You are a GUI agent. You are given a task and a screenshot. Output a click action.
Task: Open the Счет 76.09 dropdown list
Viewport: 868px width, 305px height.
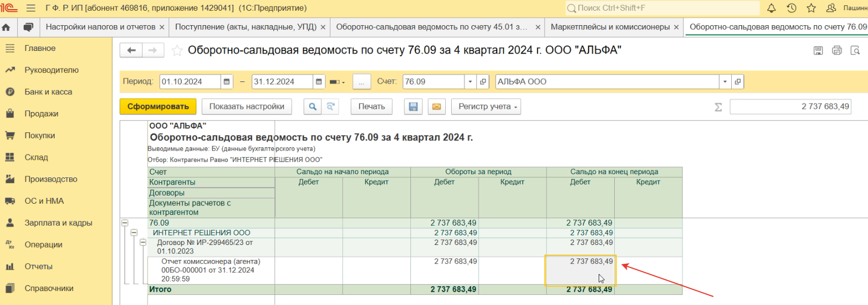click(470, 81)
